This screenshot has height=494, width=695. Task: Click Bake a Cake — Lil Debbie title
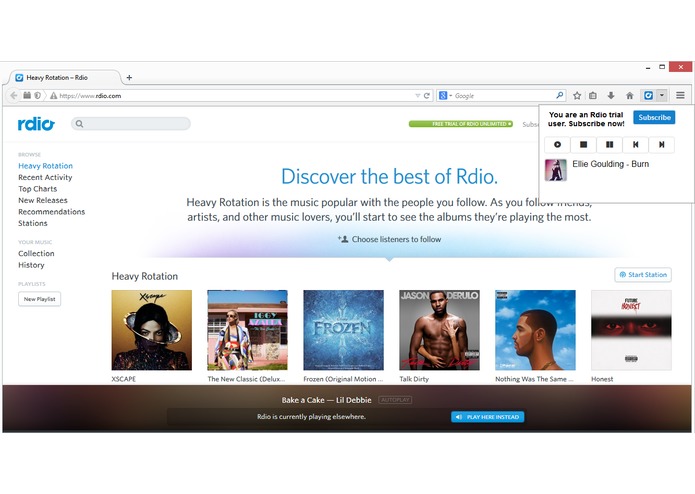click(x=326, y=400)
